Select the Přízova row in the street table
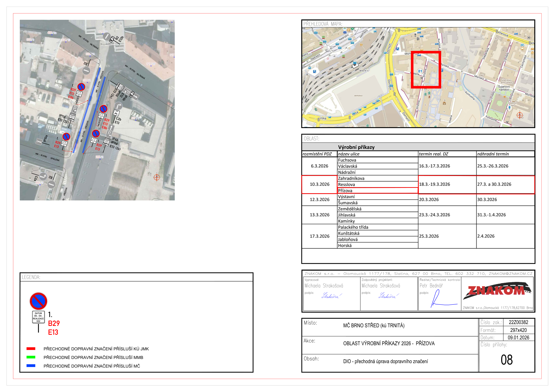The width and height of the screenshot is (555, 392). click(x=377, y=191)
